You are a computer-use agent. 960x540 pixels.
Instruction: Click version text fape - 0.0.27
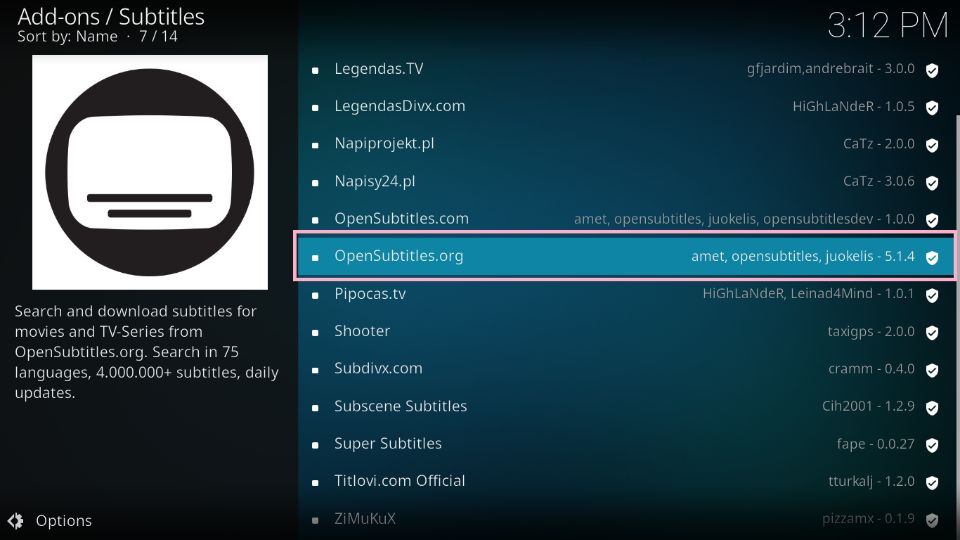click(876, 444)
